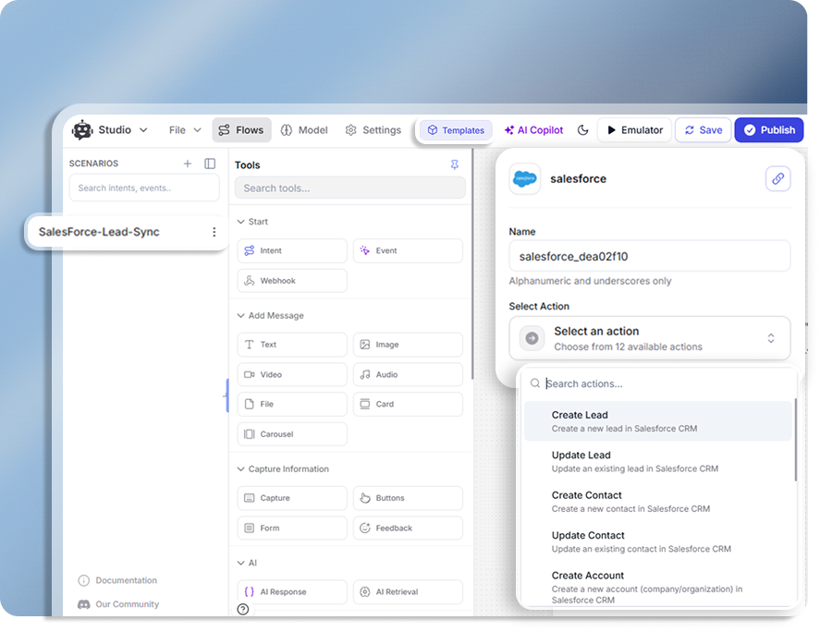Click the Salesforce connection link icon
This screenshot has height=644, width=820.
[779, 178]
